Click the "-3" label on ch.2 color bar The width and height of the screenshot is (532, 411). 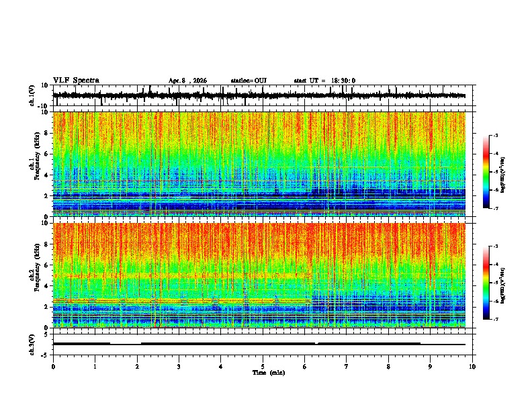point(495,246)
